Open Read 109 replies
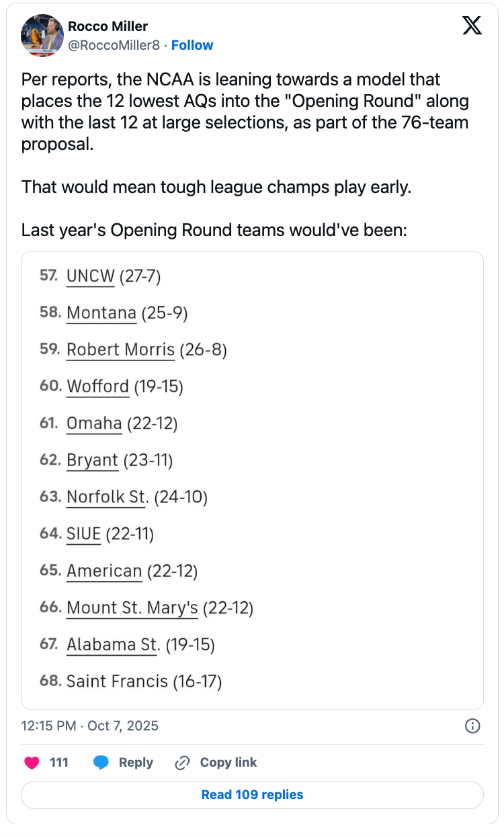This screenshot has width=504, height=838. point(252,795)
